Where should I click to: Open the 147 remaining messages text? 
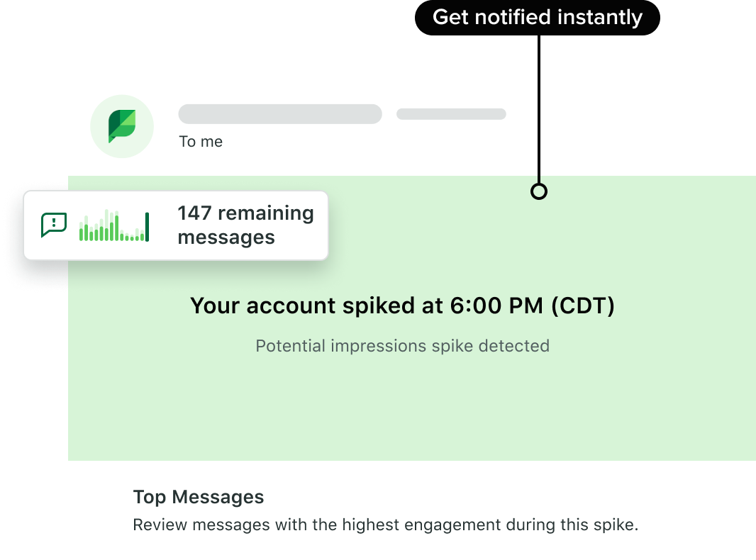click(245, 225)
